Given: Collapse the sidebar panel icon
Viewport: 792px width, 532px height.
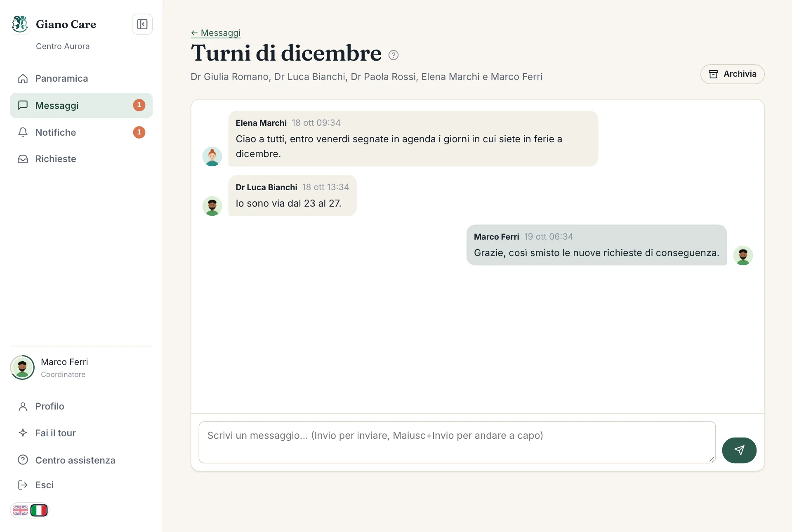Looking at the screenshot, I should coord(142,24).
